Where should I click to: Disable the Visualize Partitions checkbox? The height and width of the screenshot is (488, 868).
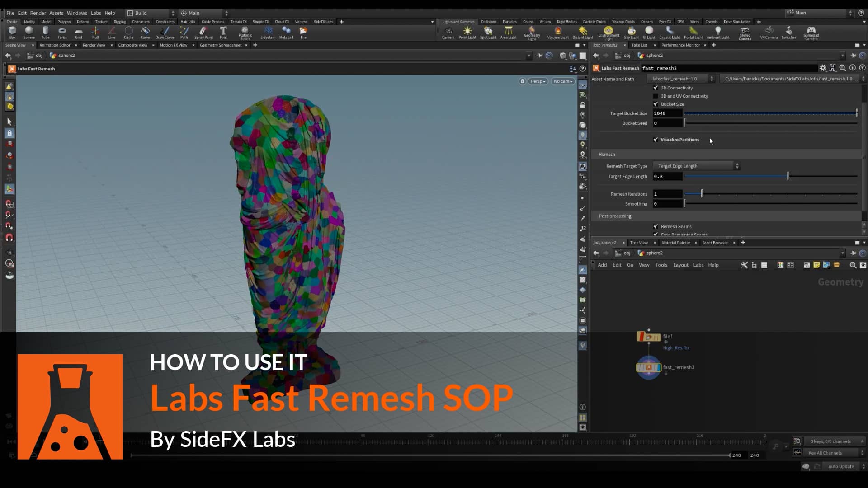tap(656, 140)
